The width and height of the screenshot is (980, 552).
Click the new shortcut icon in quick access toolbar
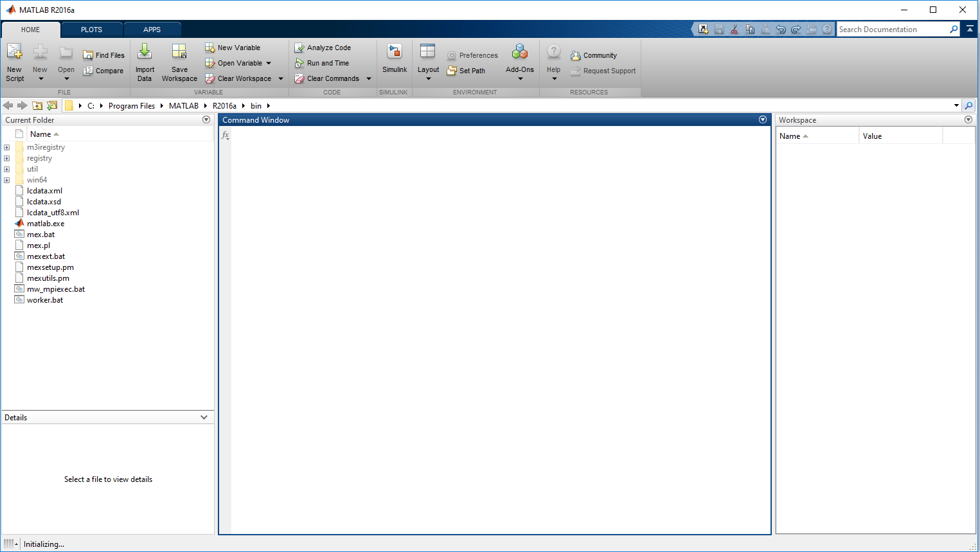pos(704,30)
